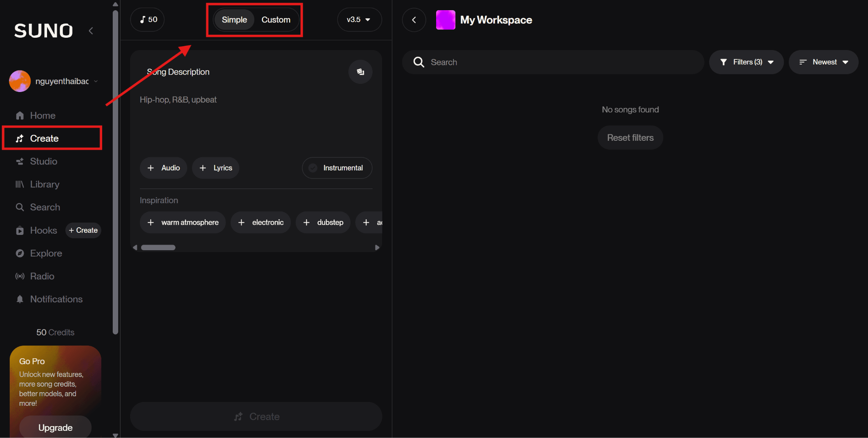The width and height of the screenshot is (868, 438).
Task: Click the Go Pro heading
Action: coord(32,361)
